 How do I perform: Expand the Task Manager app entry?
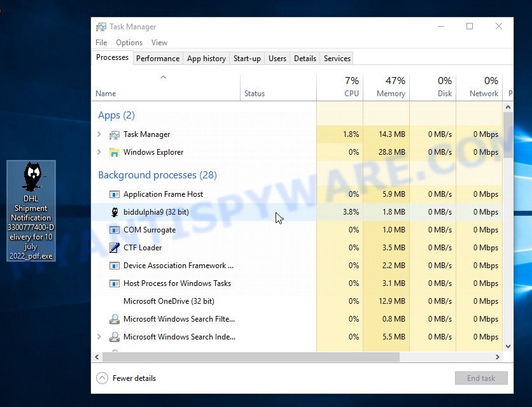(99, 134)
